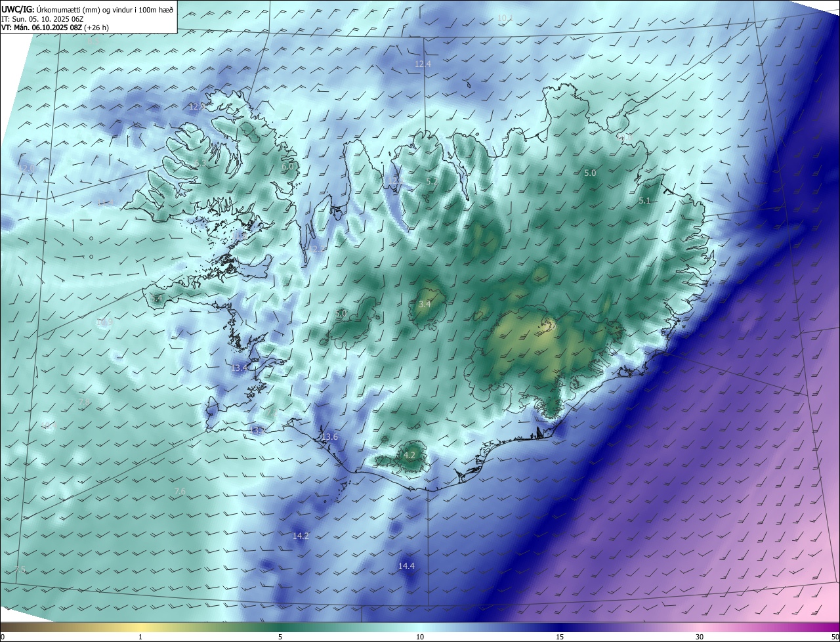840x642 pixels.
Task: Click the 'IT: Sun. 05. 10. 2025 06Z' line
Action: tap(43, 18)
